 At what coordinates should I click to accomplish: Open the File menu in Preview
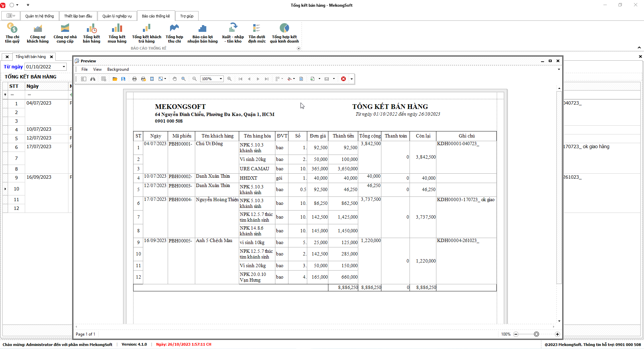[x=85, y=69]
